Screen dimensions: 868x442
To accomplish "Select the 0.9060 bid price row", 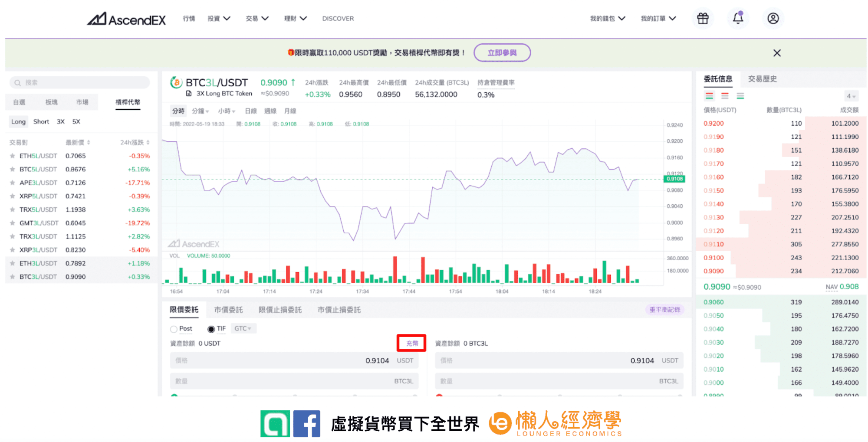I will [781, 302].
